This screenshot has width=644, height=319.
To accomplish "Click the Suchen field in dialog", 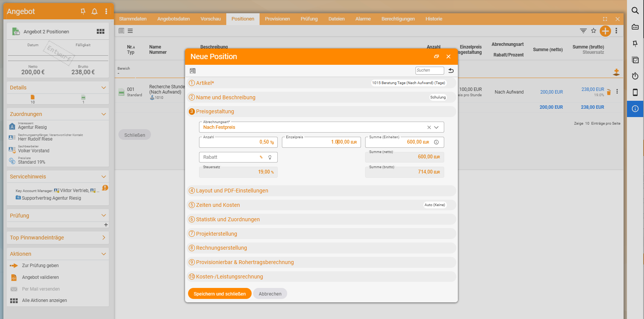I will click(430, 70).
